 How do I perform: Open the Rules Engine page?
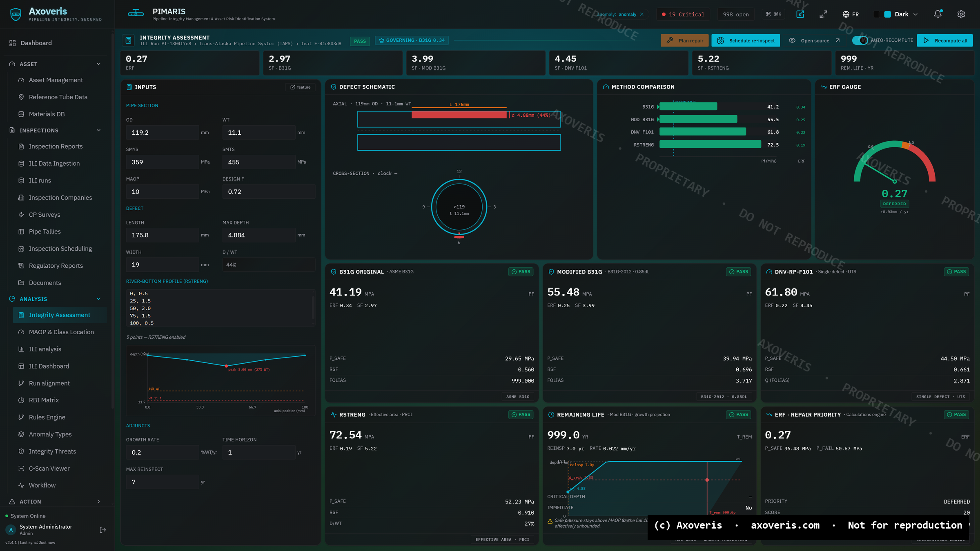[60, 417]
